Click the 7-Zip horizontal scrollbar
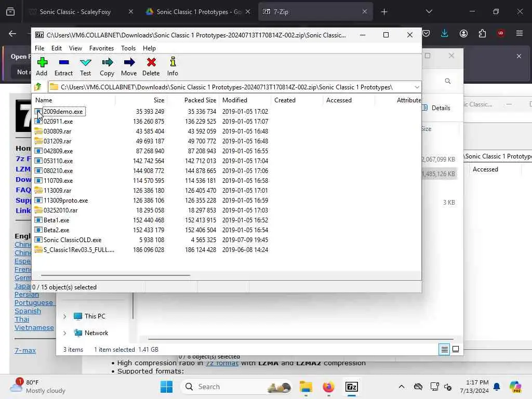This screenshot has width=532, height=399. pos(115,275)
